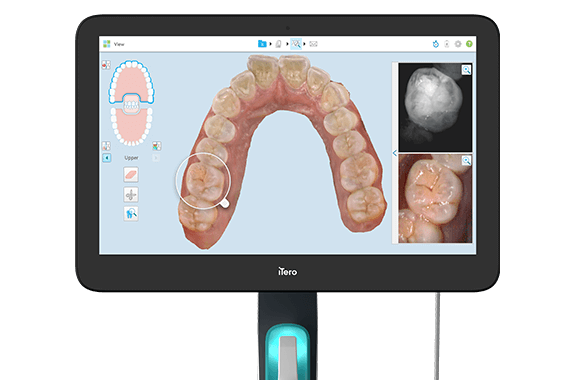Enlarge the color intraoral image
Viewport: 570px width, 380px height.
coord(466,160)
